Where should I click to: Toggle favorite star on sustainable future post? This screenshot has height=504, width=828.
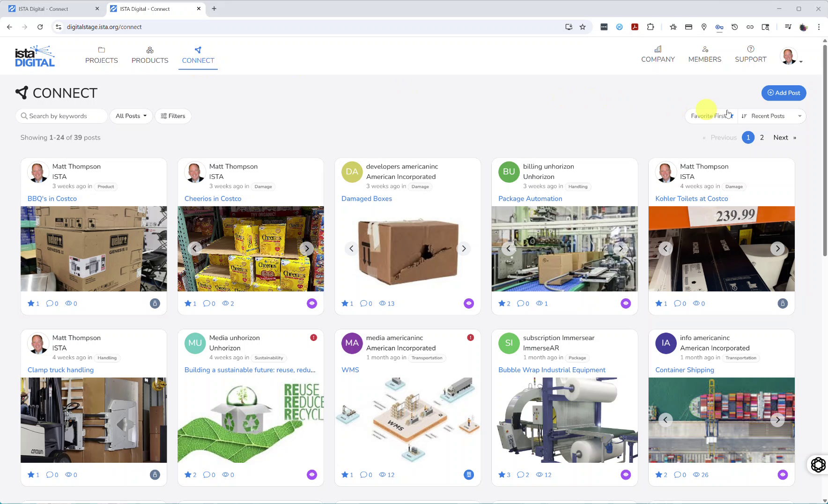[x=188, y=475]
